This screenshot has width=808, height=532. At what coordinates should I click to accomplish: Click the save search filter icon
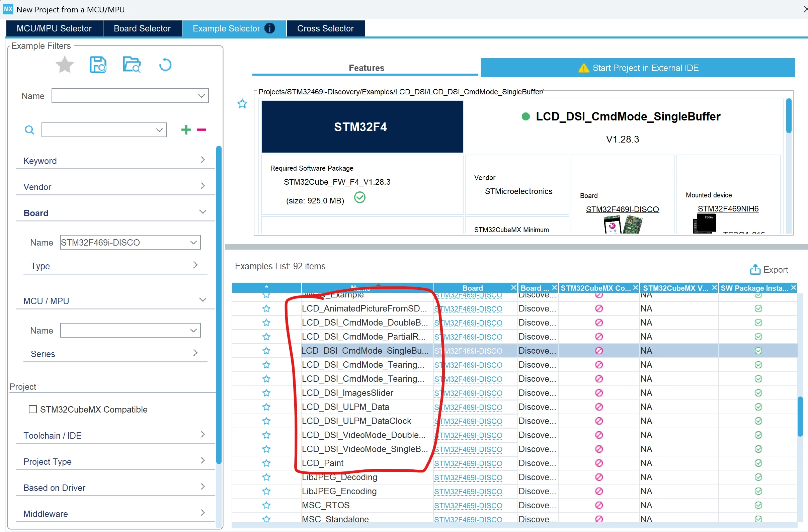tap(98, 65)
